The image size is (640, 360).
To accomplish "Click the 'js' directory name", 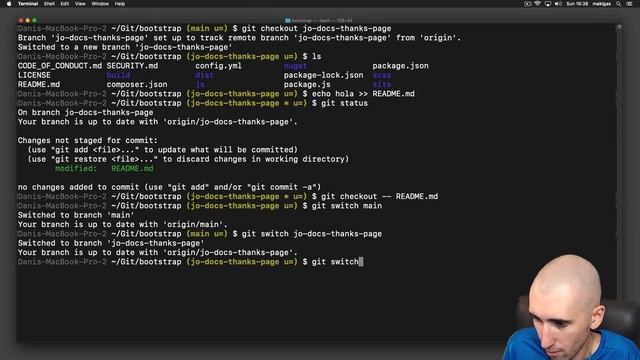I will (x=200, y=84).
